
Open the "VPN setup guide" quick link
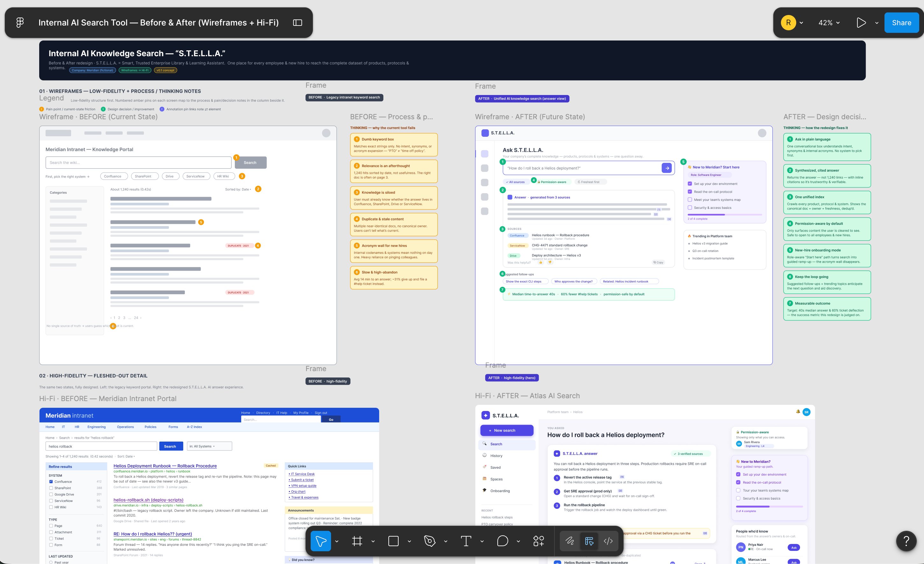pyautogui.click(x=303, y=486)
